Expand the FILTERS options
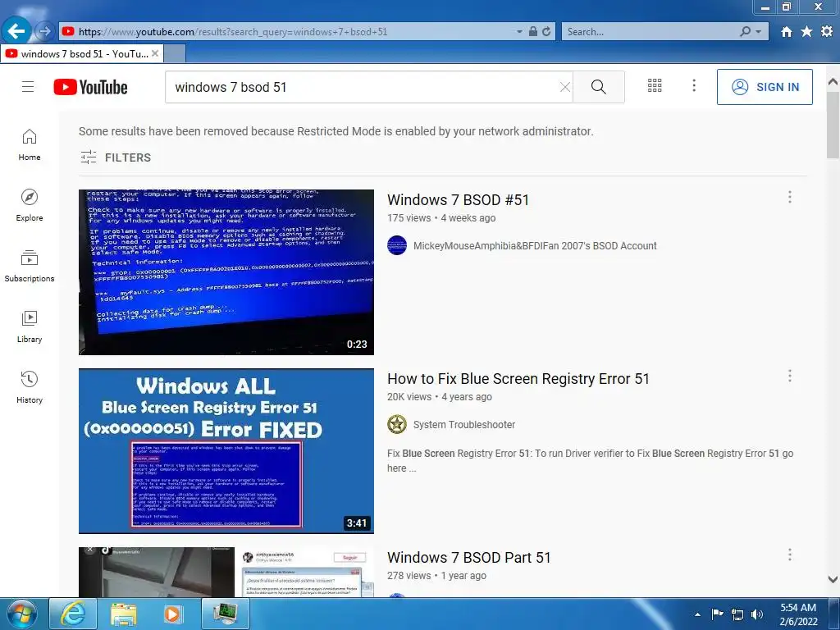The width and height of the screenshot is (840, 630). (116, 157)
